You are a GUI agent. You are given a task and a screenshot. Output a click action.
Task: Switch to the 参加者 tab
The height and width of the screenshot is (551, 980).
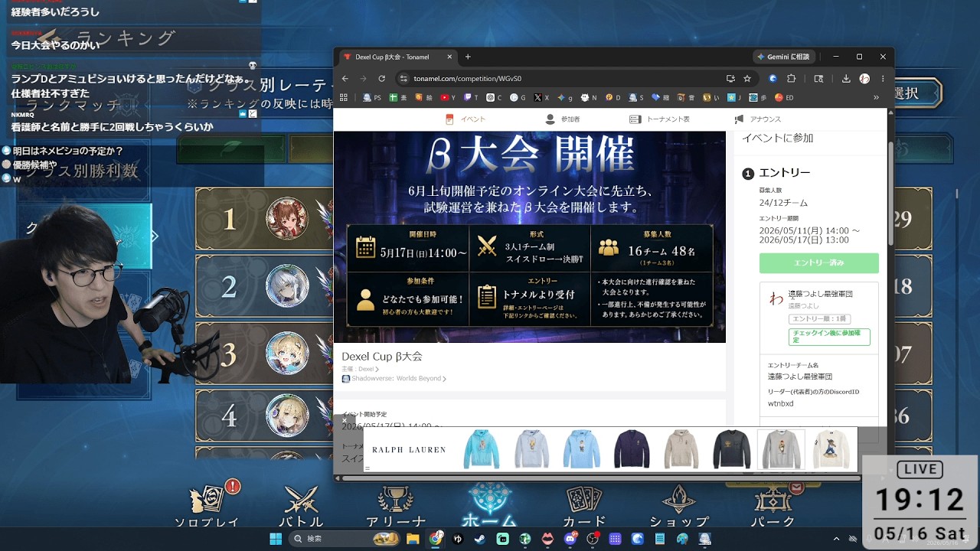[x=563, y=119]
